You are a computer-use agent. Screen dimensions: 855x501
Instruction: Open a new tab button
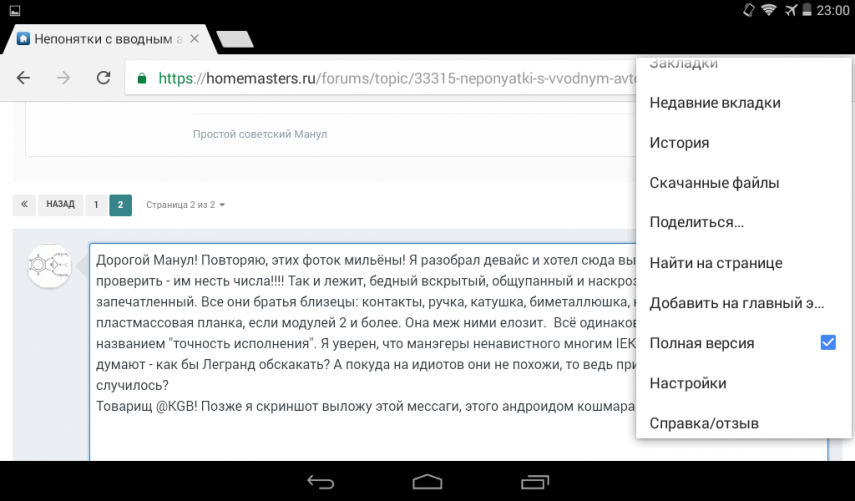235,39
